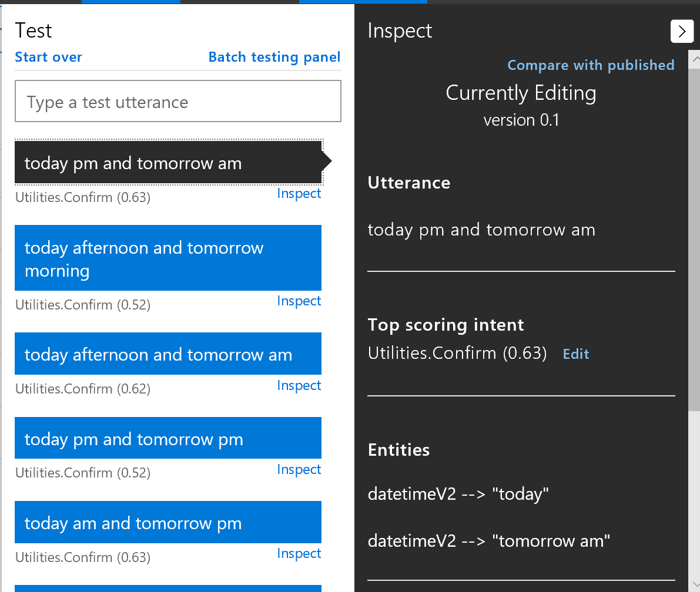Click the scrollbar up arrow on Inspect panel

(x=696, y=58)
